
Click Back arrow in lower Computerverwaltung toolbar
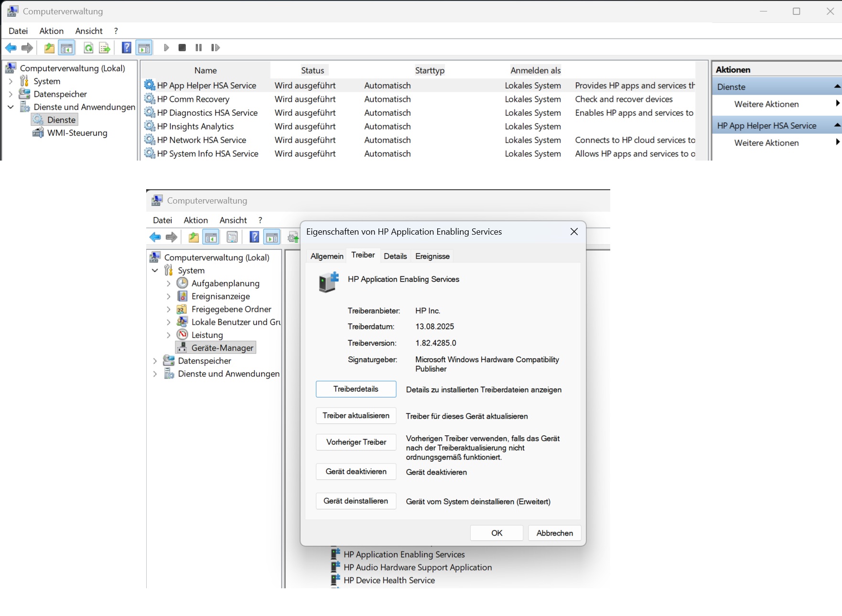(x=155, y=237)
